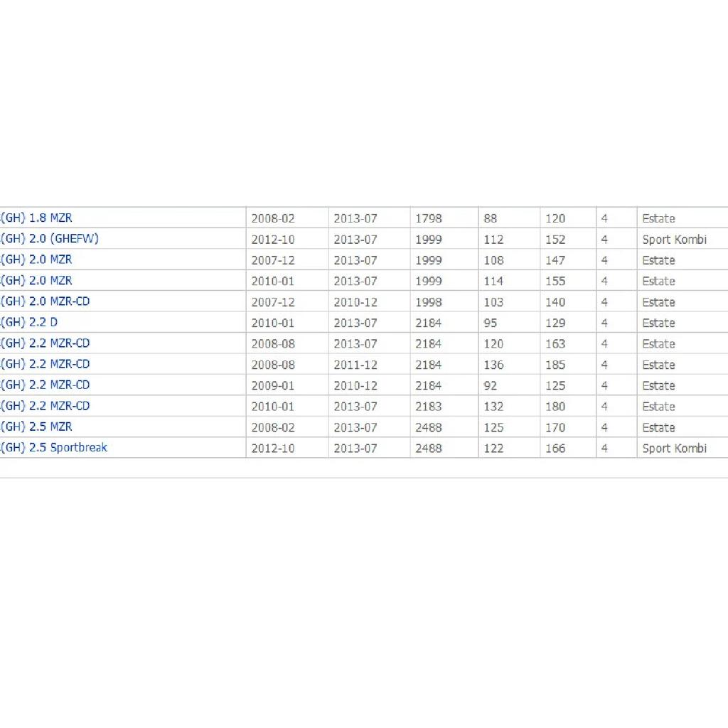Image resolution: width=728 pixels, height=728 pixels.
Task: Open the (GH) 2.2 MZR-CD link with 125 hp
Action: click(45, 385)
